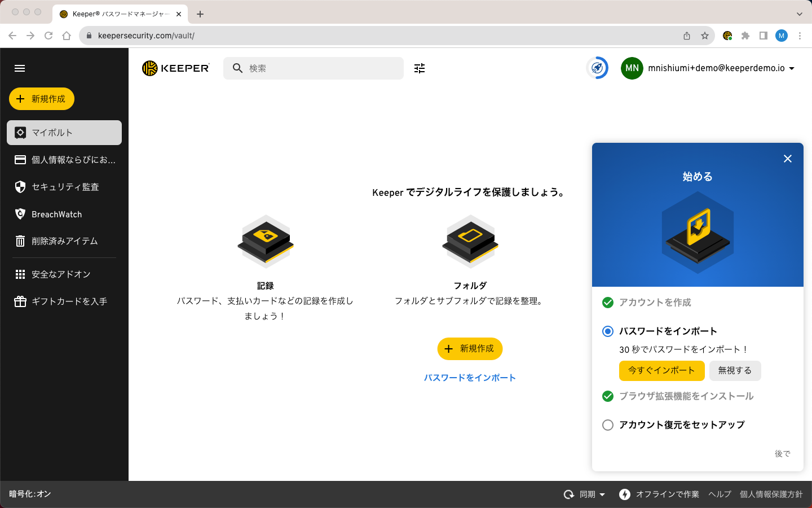
Task: Open セキュリティ監査 in the sidebar
Action: 64,187
